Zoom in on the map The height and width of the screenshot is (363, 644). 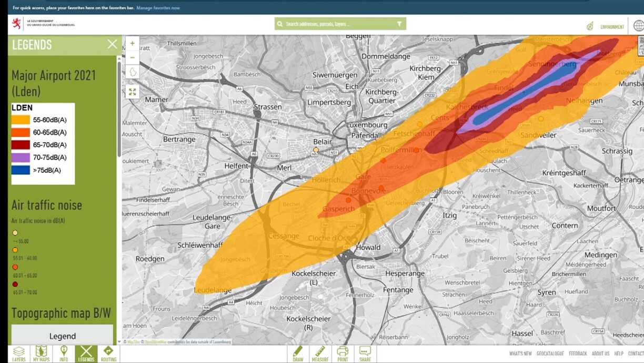pyautogui.click(x=132, y=43)
